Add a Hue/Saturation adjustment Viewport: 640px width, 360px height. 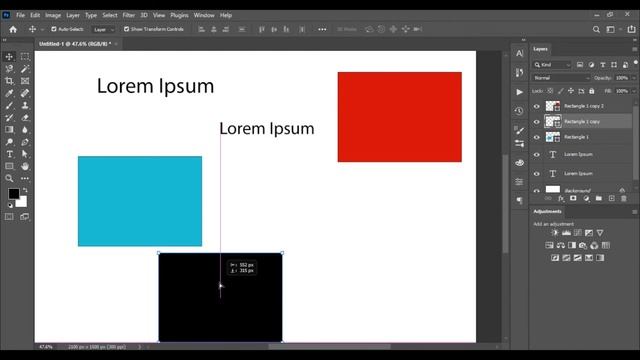pos(549,245)
